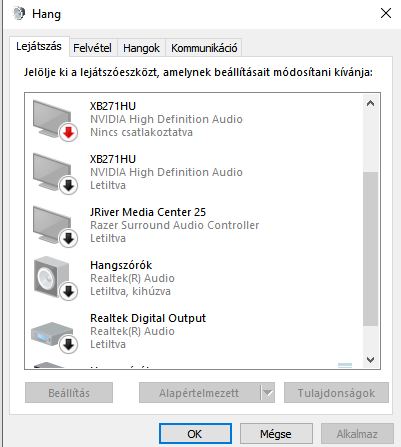Select the Hangszórók speaker icon
The width and height of the screenshot is (401, 447).
click(54, 279)
